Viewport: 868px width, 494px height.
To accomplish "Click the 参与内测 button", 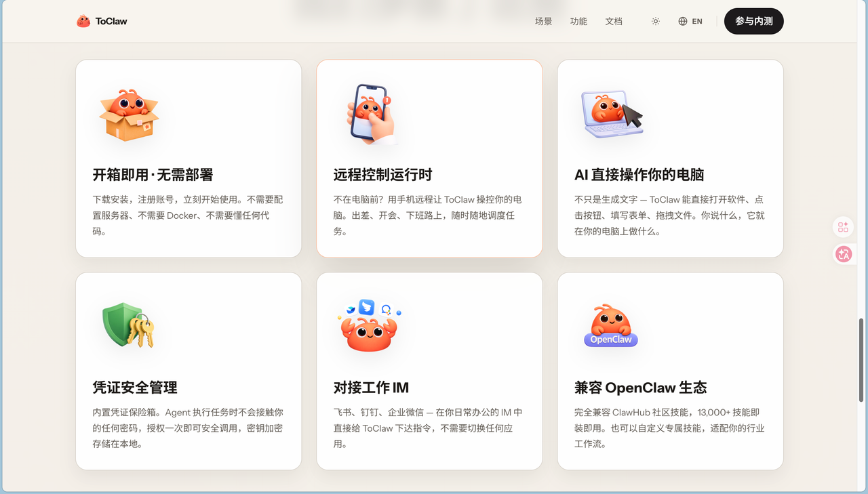I will click(x=753, y=21).
